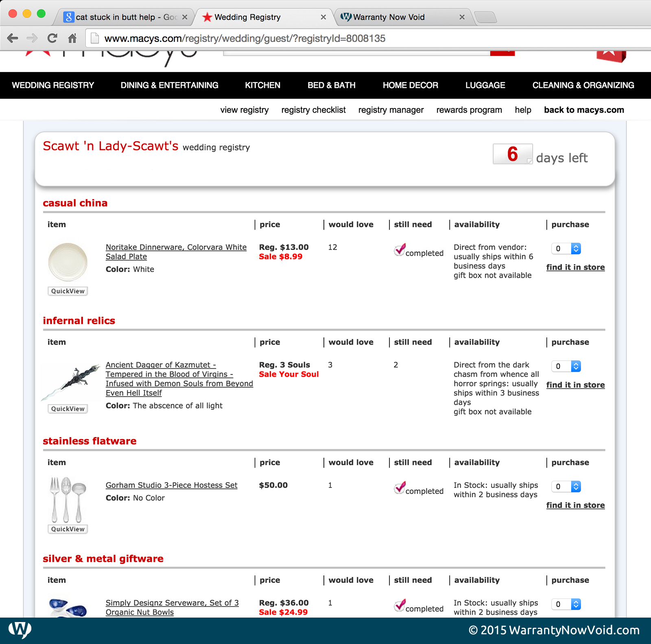This screenshot has width=651, height=644.
Task: Click the dagger product thumbnail
Action: pyautogui.click(x=70, y=382)
